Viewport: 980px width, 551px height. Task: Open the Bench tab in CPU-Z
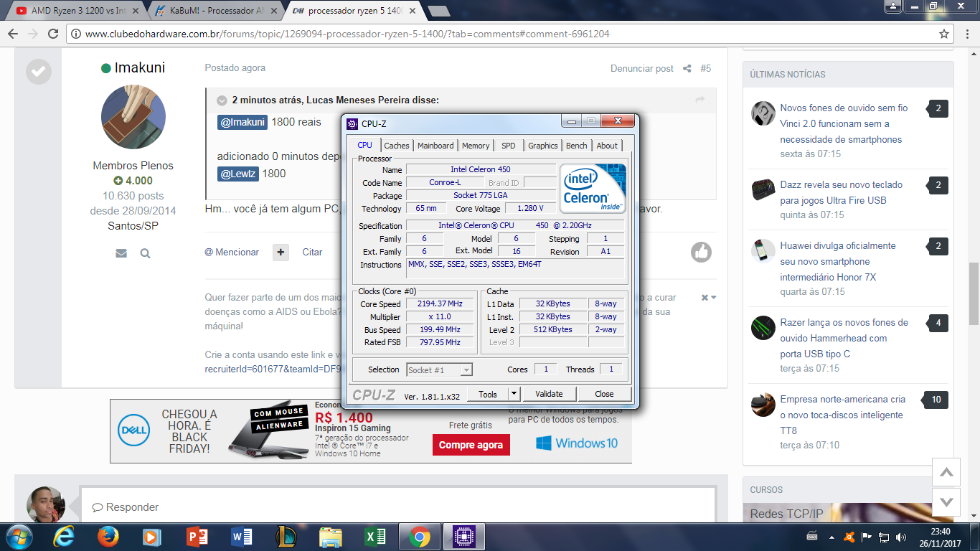[577, 146]
